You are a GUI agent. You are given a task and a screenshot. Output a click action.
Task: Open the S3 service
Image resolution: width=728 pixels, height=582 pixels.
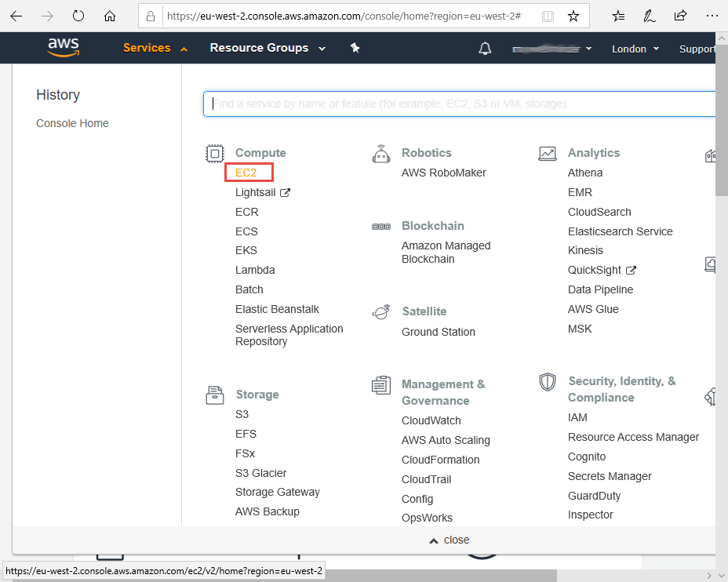242,414
